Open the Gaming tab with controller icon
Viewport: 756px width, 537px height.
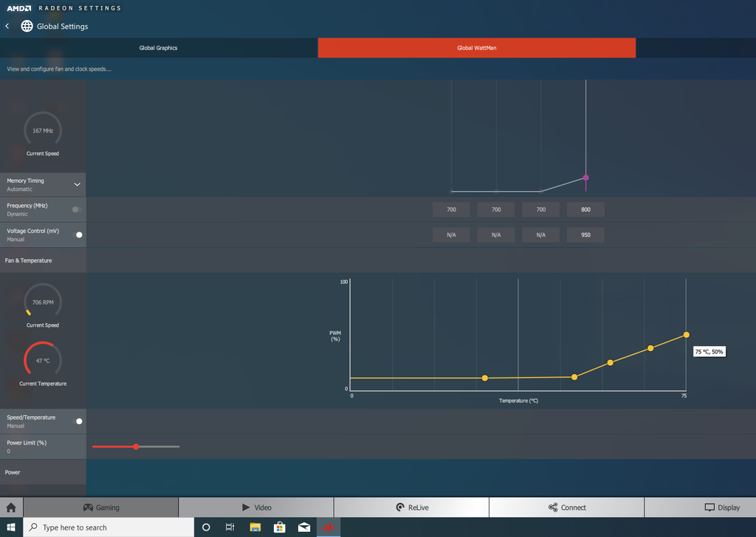(x=100, y=507)
